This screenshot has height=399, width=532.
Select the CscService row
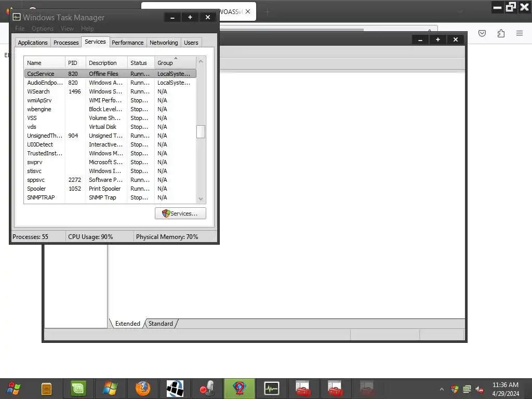point(110,74)
